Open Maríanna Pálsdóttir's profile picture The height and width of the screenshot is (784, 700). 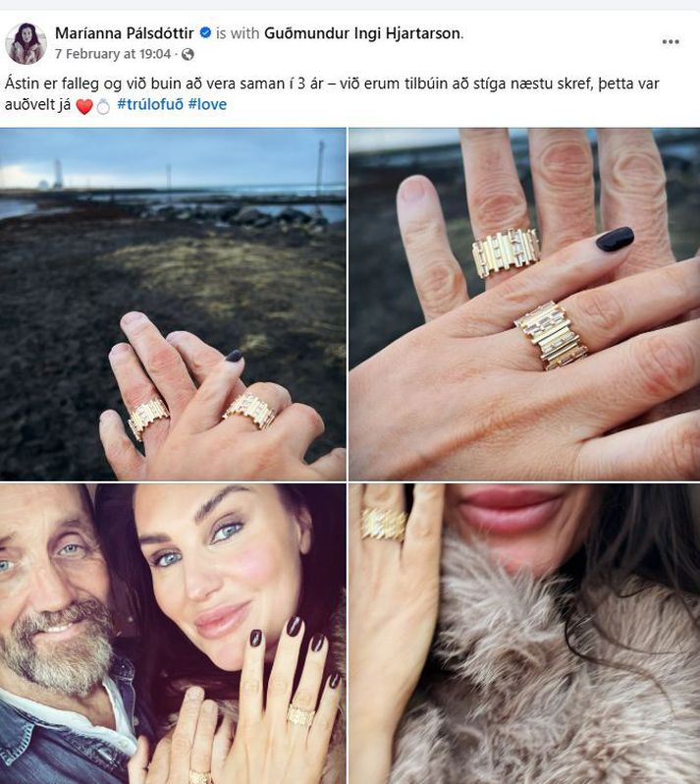pyautogui.click(x=26, y=43)
